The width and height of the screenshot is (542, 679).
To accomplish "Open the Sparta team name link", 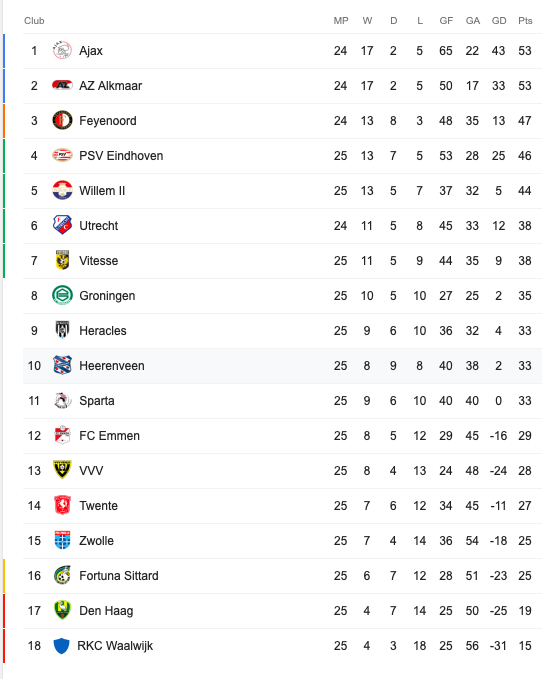I will tap(97, 401).
